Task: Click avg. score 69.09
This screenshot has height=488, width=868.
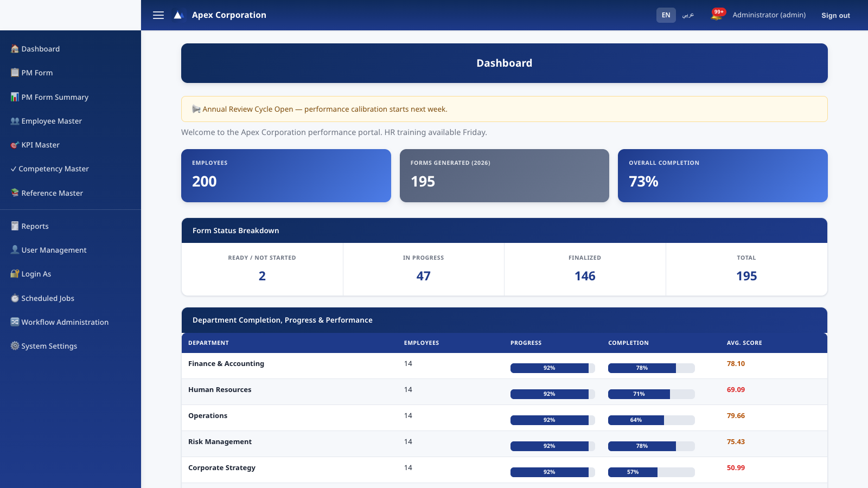Action: [736, 390]
